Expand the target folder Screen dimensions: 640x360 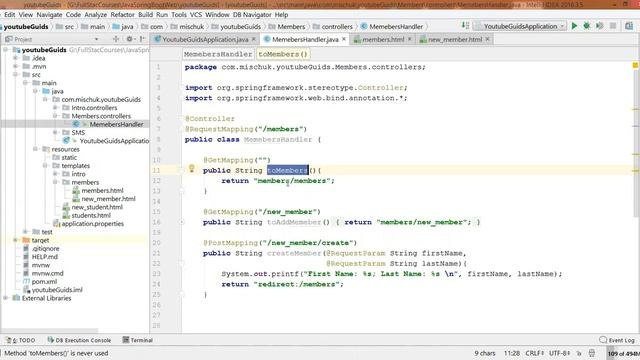click(x=16, y=240)
